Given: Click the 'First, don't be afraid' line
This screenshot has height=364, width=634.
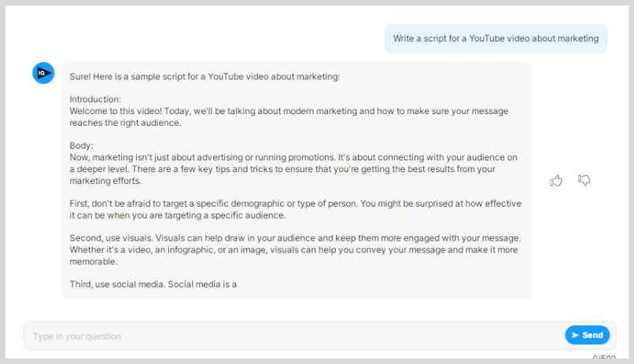Looking at the screenshot, I should click(x=295, y=204).
